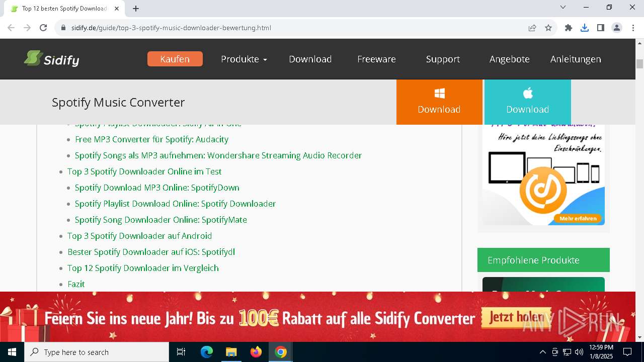Open SpotifyMate link

pyautogui.click(x=161, y=220)
